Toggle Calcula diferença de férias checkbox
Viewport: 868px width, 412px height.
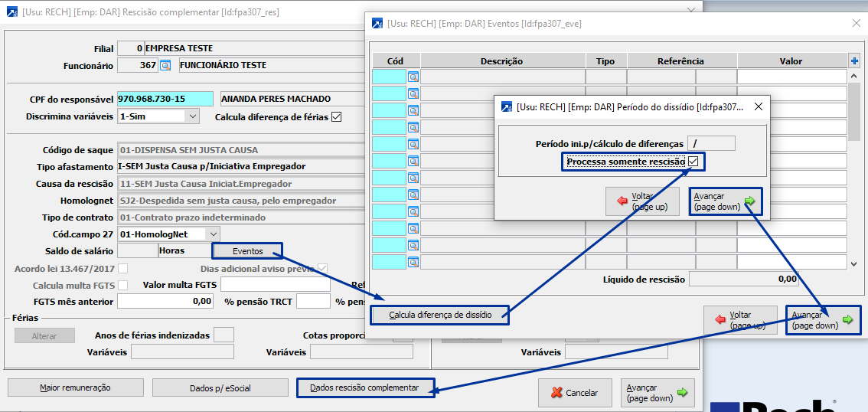335,117
